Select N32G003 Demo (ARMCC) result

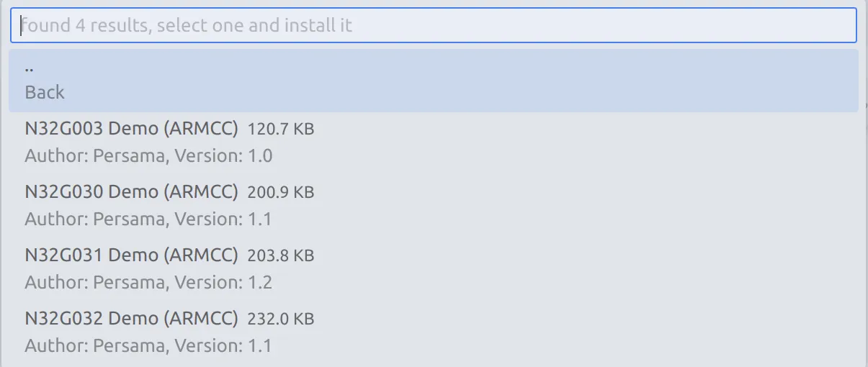(131, 130)
